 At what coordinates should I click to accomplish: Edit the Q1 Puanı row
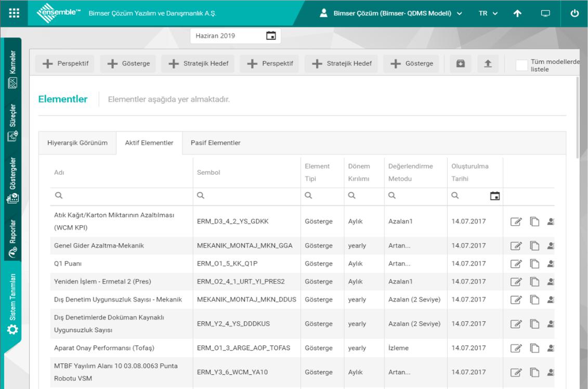click(515, 263)
